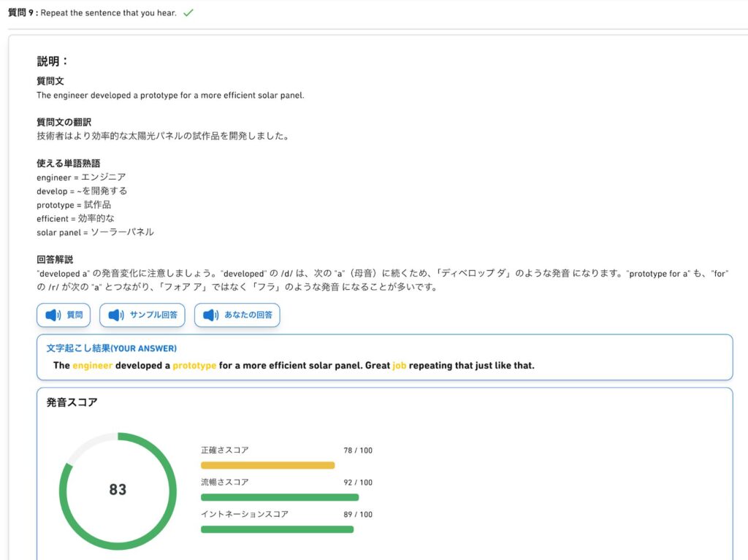Image resolution: width=748 pixels, height=560 pixels.
Task: Play the サンプル回答 sample answer audio
Action: pos(142,315)
